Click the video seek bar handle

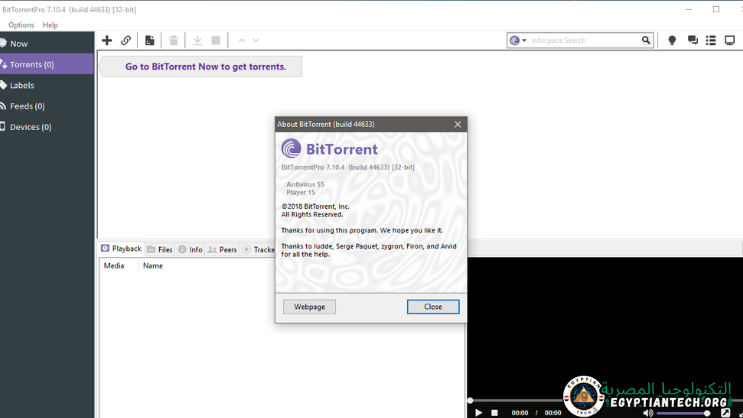click(470, 400)
